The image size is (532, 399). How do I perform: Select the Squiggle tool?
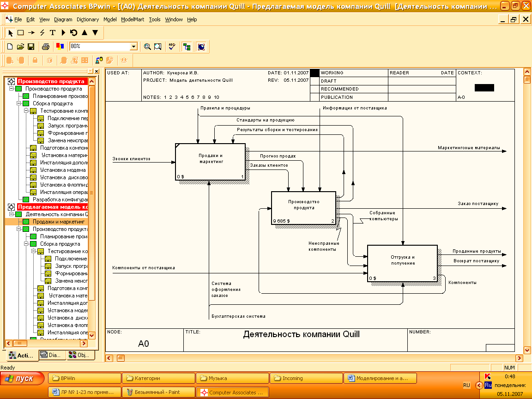42,33
